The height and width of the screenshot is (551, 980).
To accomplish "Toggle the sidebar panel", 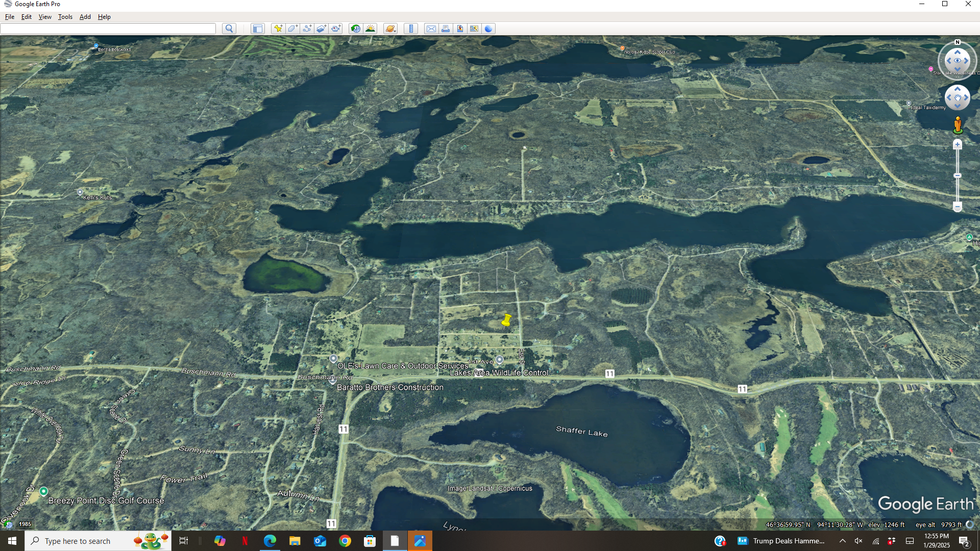I will [x=258, y=29].
